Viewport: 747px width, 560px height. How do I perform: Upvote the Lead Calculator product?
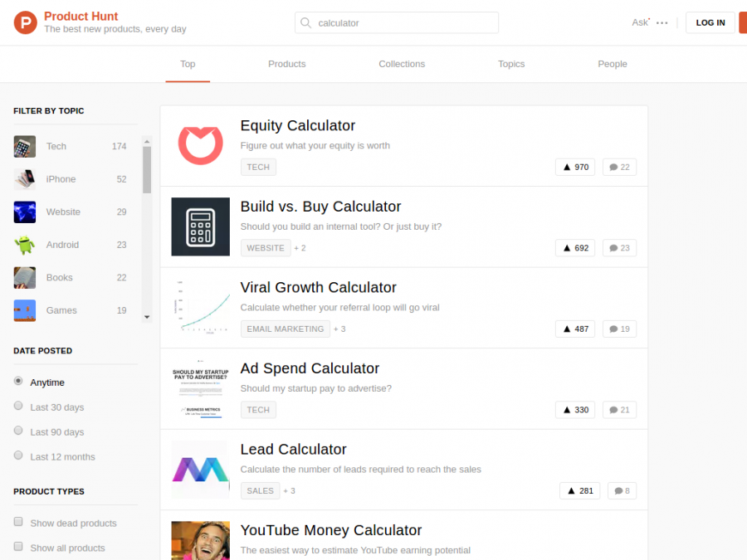579,490
